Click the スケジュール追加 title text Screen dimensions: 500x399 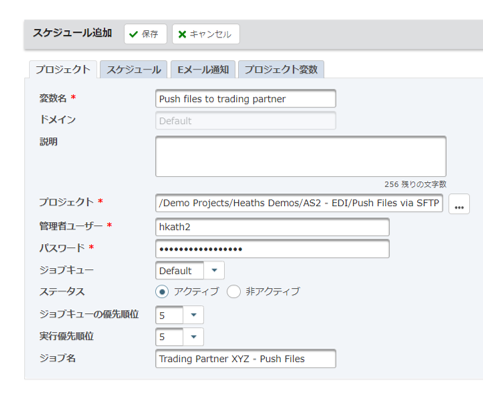(72, 33)
